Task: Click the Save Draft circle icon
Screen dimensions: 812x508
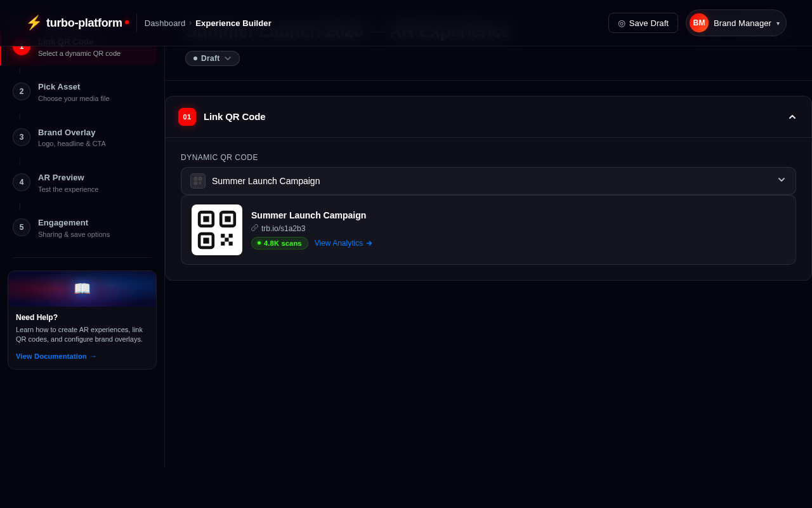Action: pos(621,23)
